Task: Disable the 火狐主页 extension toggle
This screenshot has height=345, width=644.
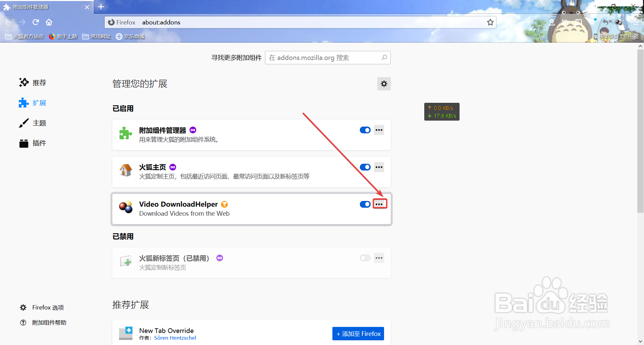Action: pos(365,167)
